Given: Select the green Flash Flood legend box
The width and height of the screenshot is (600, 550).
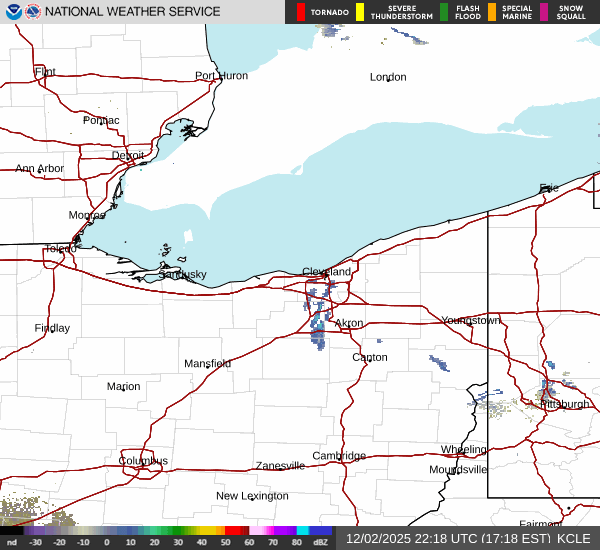Looking at the screenshot, I should click(444, 12).
